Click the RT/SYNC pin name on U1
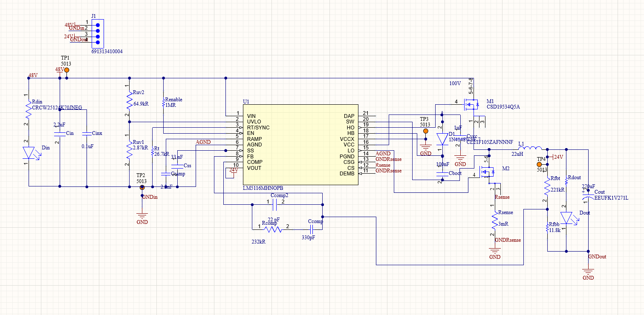This screenshot has width=644, height=315. [258, 128]
